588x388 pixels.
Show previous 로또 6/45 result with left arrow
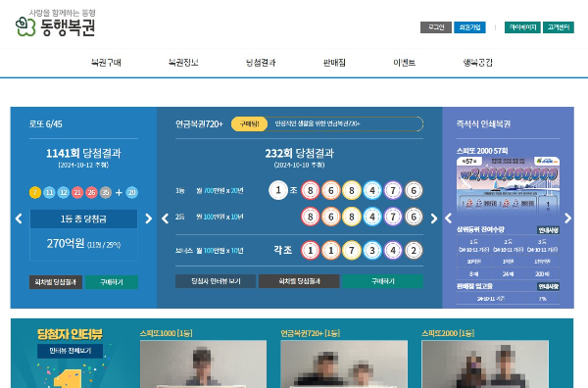point(19,218)
